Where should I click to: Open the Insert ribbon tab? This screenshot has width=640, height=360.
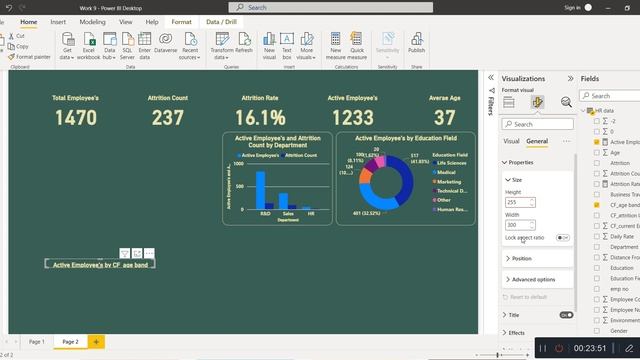[58, 22]
